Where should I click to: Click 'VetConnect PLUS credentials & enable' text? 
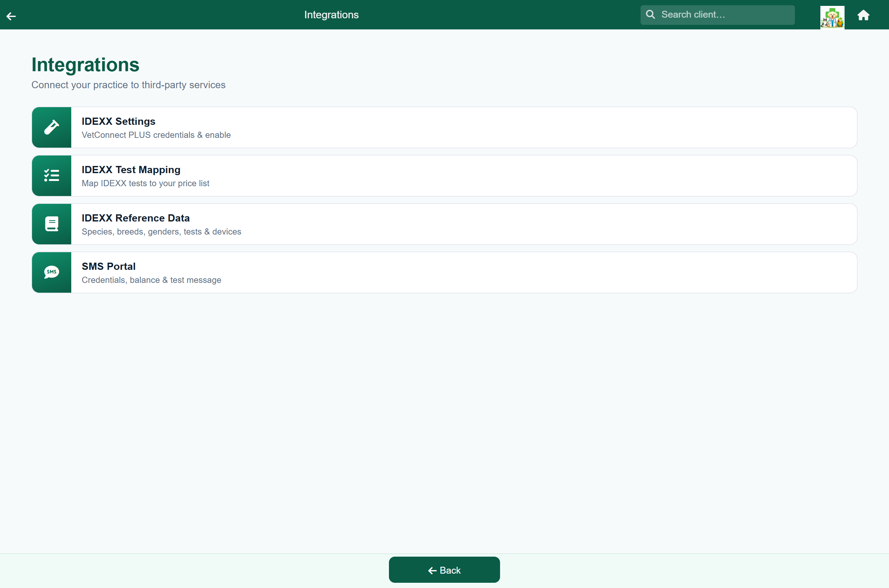click(156, 135)
